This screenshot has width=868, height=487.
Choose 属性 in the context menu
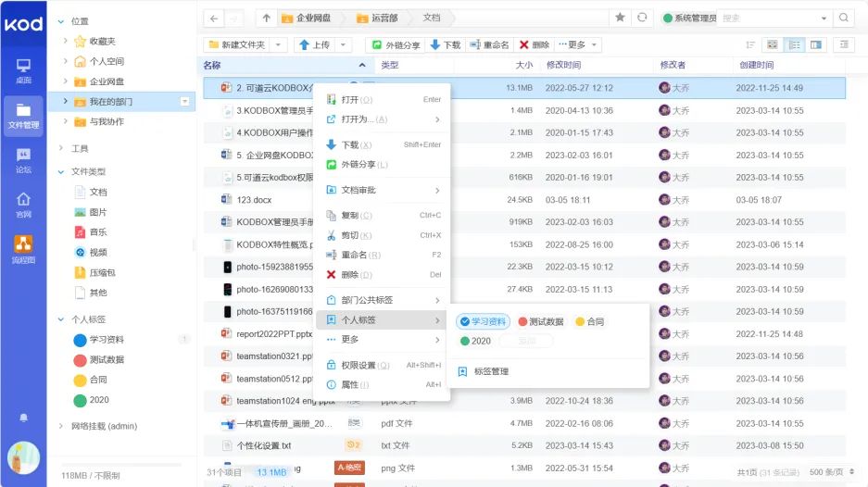point(383,384)
